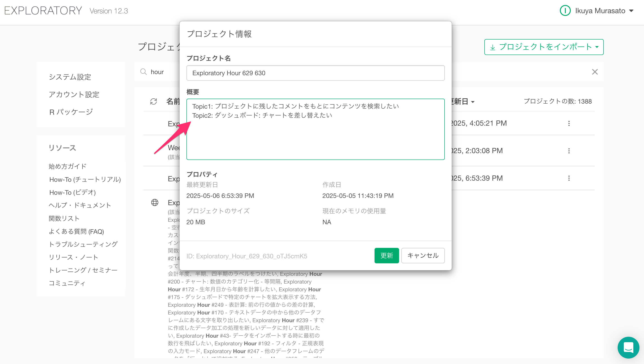This screenshot has height=364, width=644.
Task: Click the 2:03:08 PM date cell
Action: click(x=477, y=151)
